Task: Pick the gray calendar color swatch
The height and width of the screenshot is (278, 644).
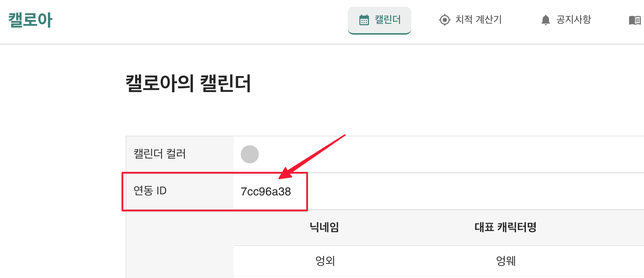Action: tap(250, 154)
